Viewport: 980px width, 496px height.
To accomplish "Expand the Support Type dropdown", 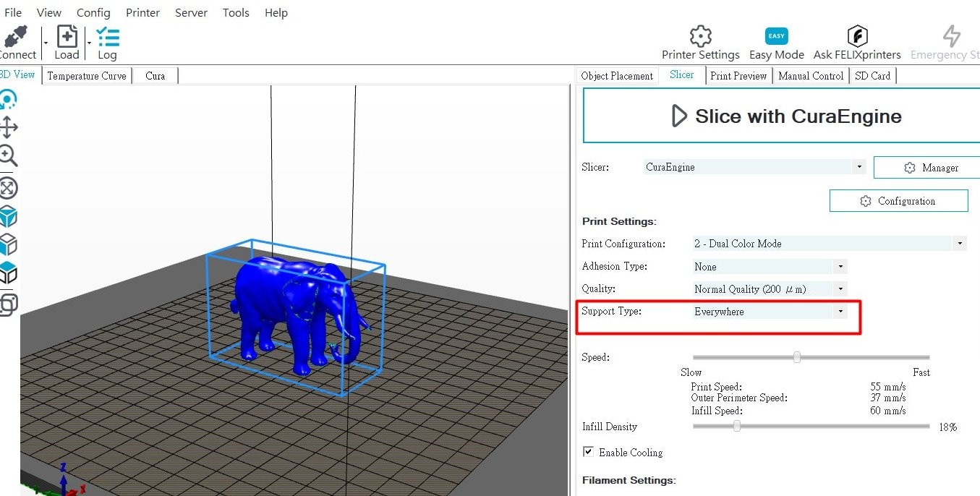I will [x=840, y=312].
